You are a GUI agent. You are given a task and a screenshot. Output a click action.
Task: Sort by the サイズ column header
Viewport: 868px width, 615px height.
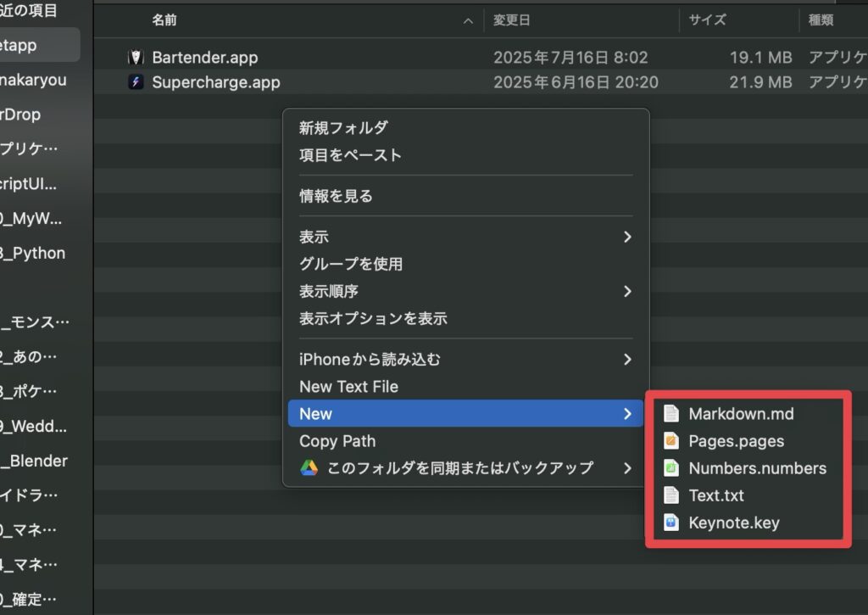tap(707, 20)
